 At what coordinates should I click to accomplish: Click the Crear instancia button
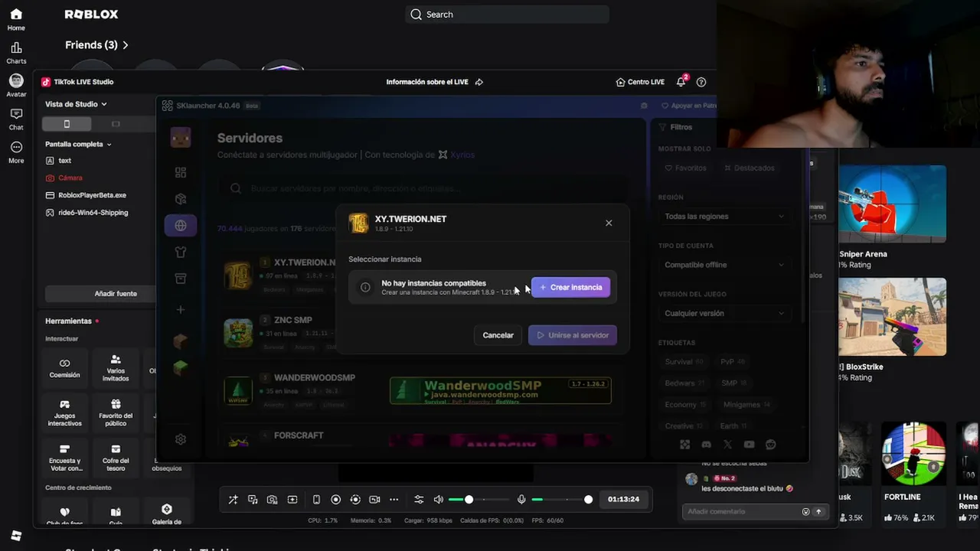click(571, 288)
